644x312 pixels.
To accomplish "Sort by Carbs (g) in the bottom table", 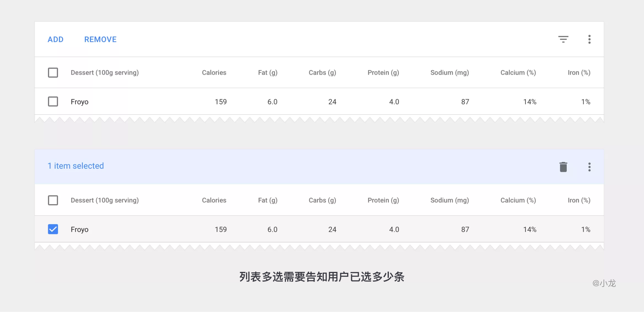I will (322, 200).
